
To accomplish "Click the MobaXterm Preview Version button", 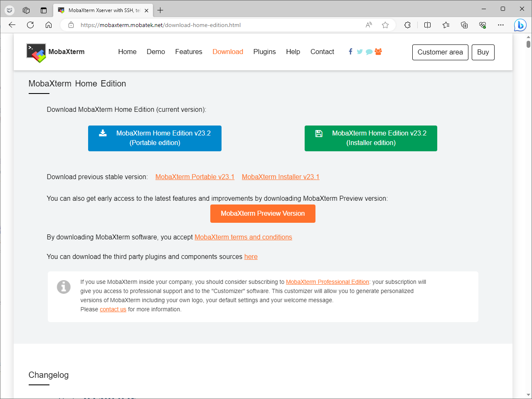I will [263, 214].
